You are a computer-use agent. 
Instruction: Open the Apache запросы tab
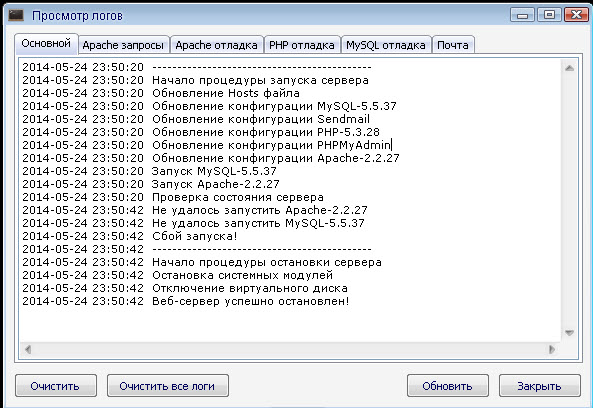coord(123,45)
